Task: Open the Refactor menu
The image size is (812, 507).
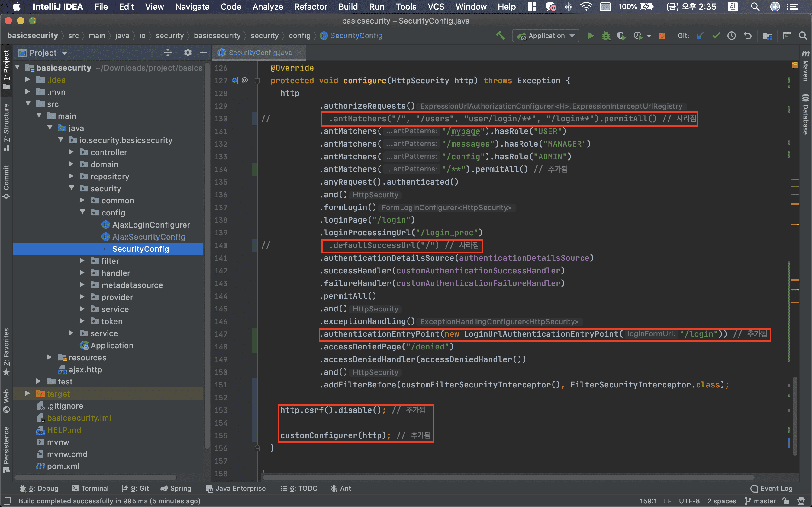Action: pyautogui.click(x=310, y=7)
